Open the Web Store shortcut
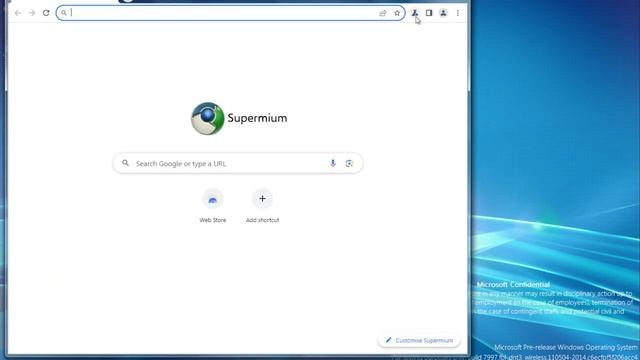 coord(213,206)
